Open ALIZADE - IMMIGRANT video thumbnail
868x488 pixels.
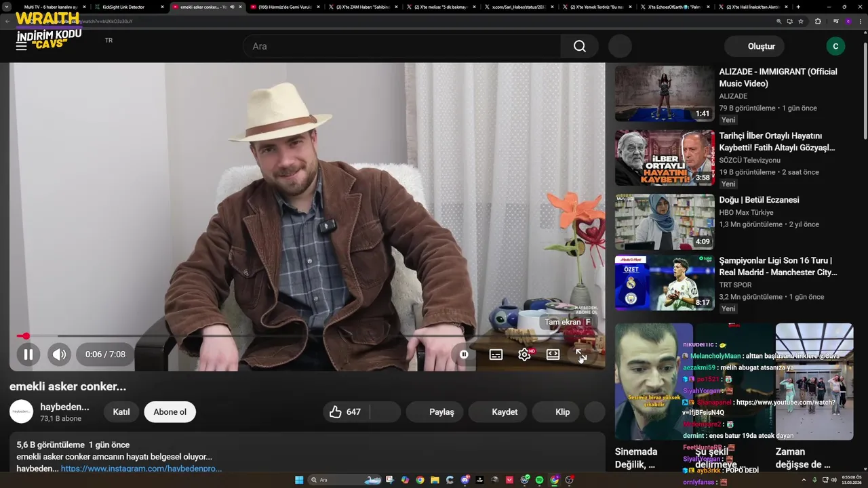(665, 94)
